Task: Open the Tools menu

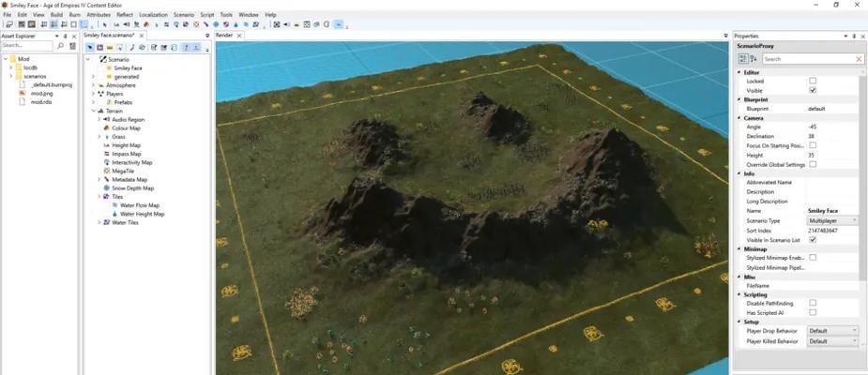Action: pos(226,15)
